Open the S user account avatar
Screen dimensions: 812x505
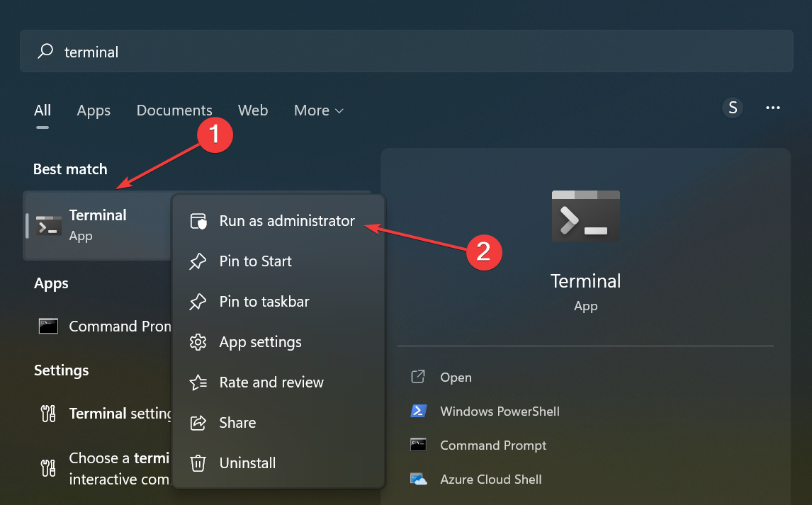(733, 108)
